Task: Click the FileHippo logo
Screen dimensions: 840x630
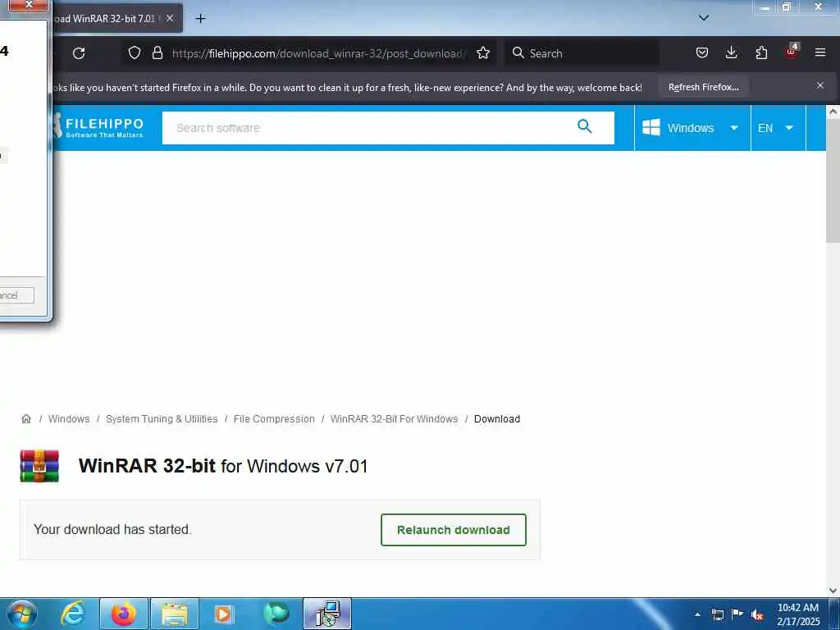Action: pos(99,127)
